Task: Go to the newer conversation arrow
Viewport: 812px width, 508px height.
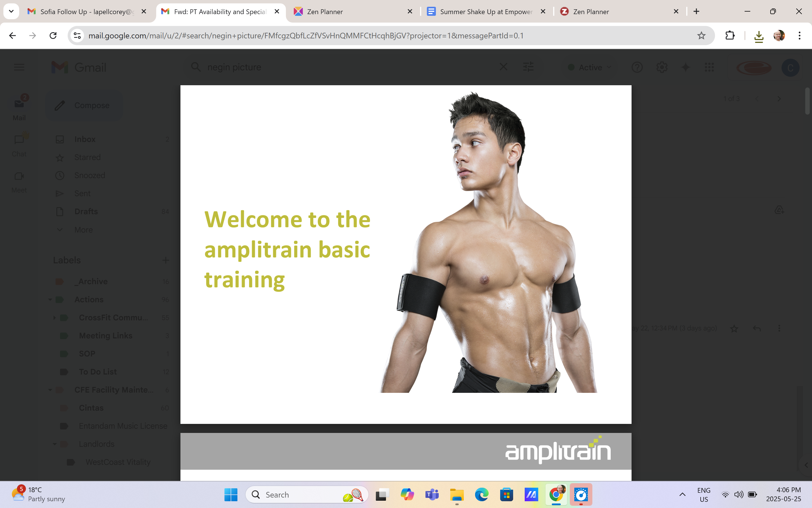Action: [x=757, y=99]
